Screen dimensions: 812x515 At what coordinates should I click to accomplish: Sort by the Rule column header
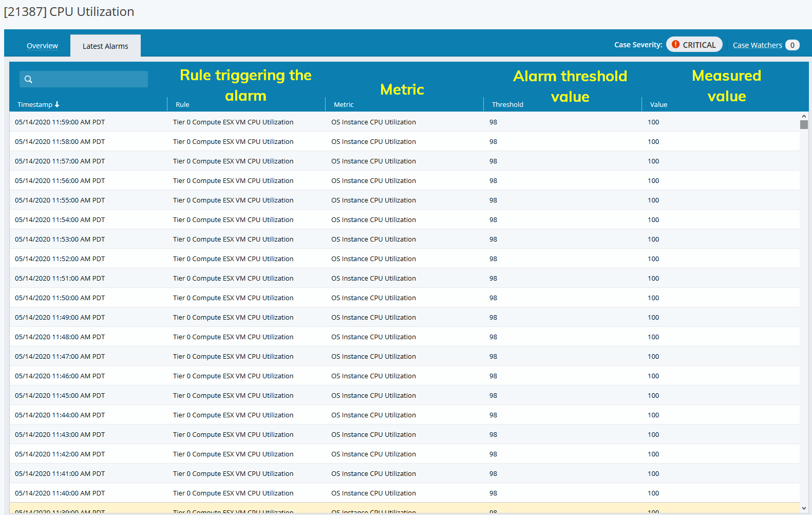coord(182,104)
